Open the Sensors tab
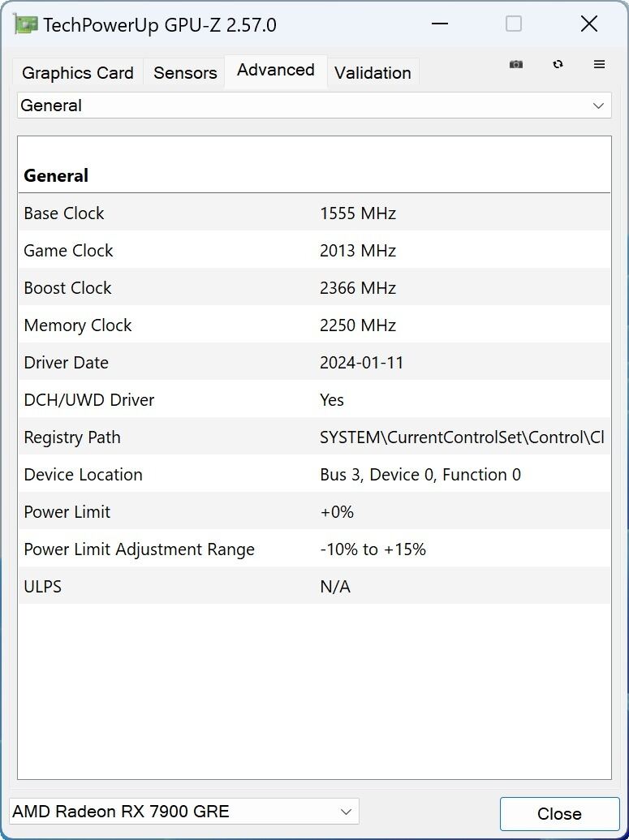The height and width of the screenshot is (840, 629). click(x=185, y=72)
